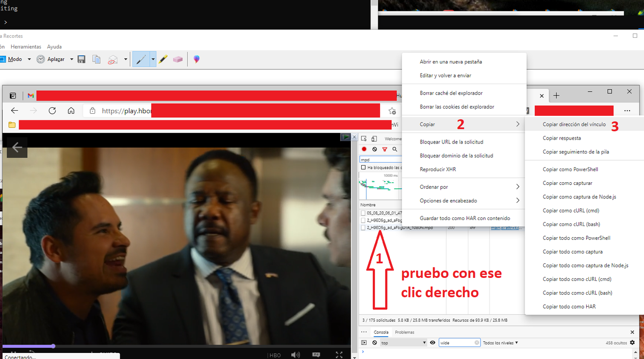Open 'Todos los niveles' log level dropdown
Screen dimensions: 644x359
pyautogui.click(x=500, y=343)
